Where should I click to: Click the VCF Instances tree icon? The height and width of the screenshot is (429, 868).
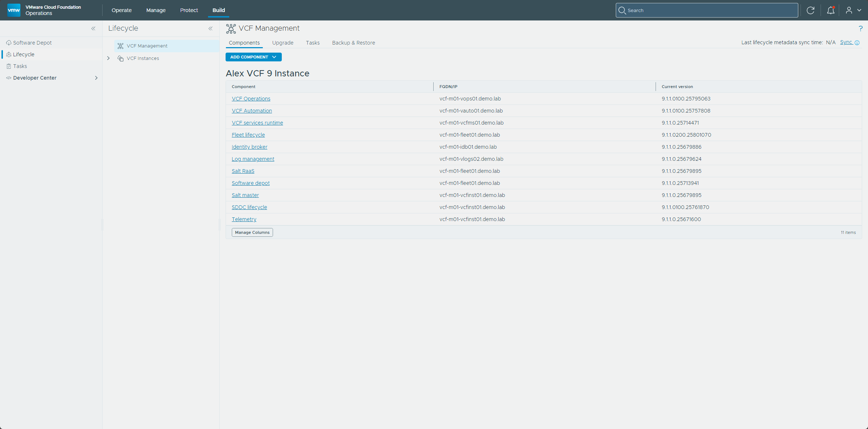(120, 58)
